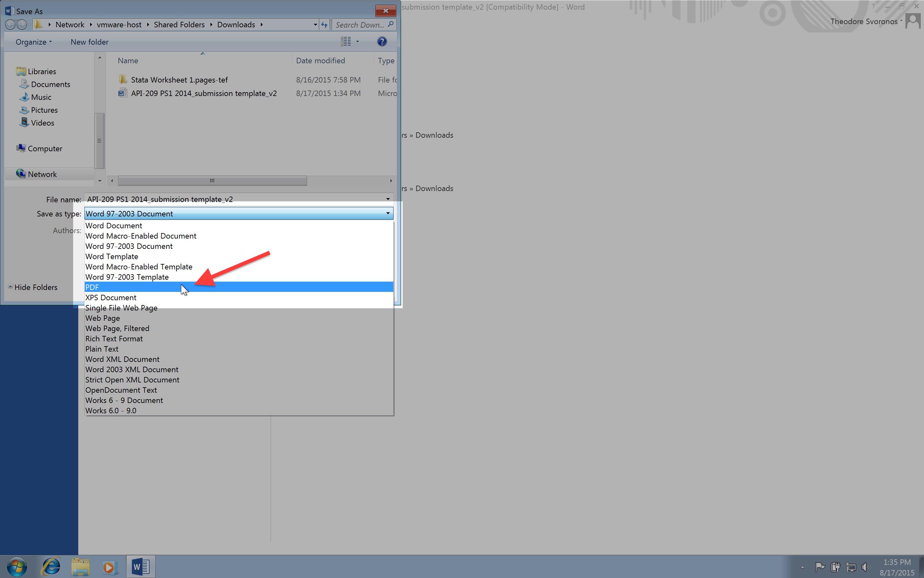Select Single File Web Page format
The image size is (924, 578).
(239, 308)
